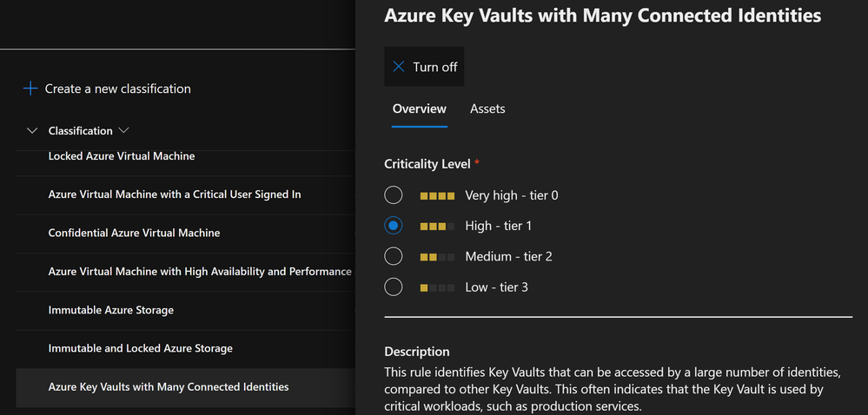Select Low - tier 3 radio button
Screen dimensions: 868x415
[x=394, y=287]
